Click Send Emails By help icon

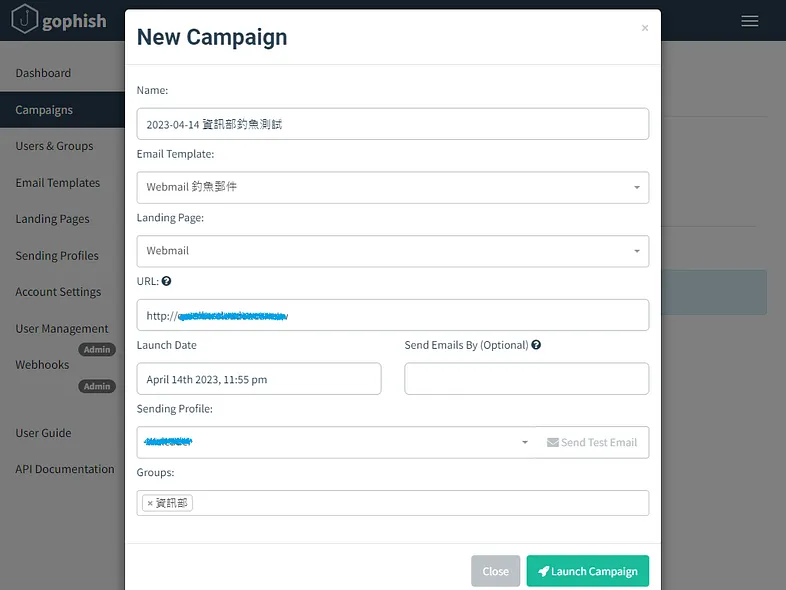[x=537, y=345]
